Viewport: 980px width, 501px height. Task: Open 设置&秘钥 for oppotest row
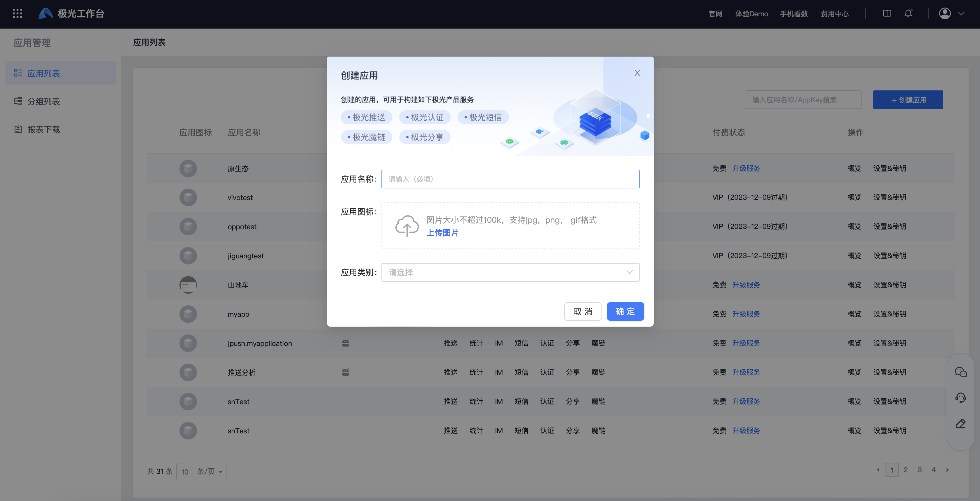[890, 227]
